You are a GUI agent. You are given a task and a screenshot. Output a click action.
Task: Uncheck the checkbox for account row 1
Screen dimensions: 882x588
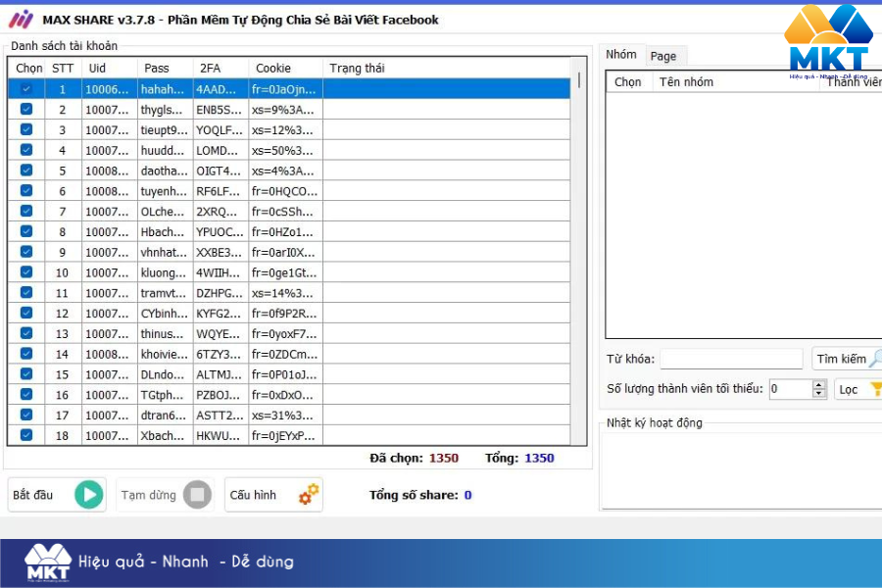coord(26,88)
